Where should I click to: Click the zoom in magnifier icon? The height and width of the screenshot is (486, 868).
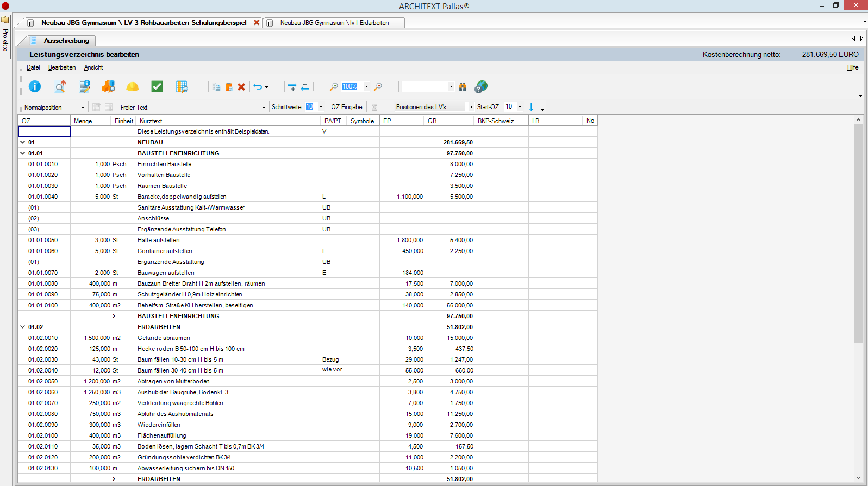(334, 87)
